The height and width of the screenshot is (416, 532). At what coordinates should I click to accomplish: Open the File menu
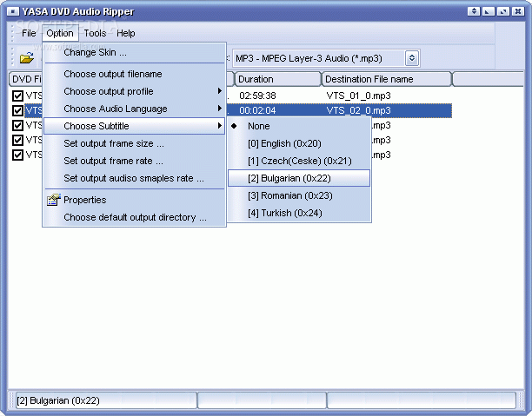[x=29, y=33]
